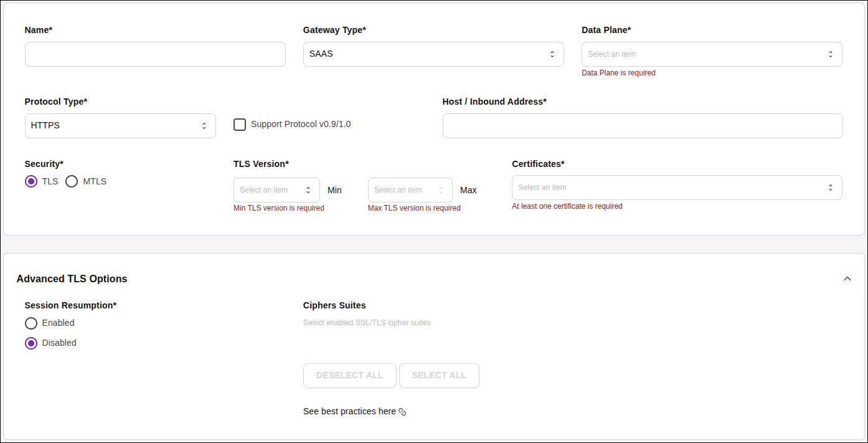Open the Max TLS Version selector
This screenshot has height=443, width=868.
(x=410, y=189)
